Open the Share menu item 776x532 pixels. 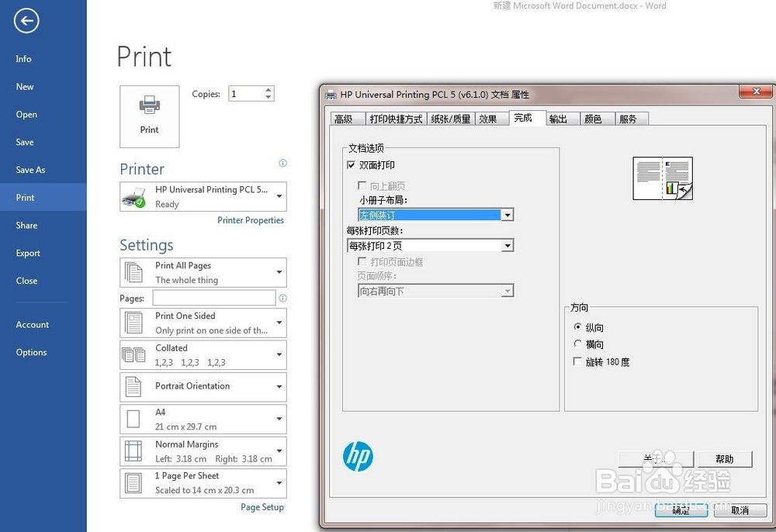[43, 225]
